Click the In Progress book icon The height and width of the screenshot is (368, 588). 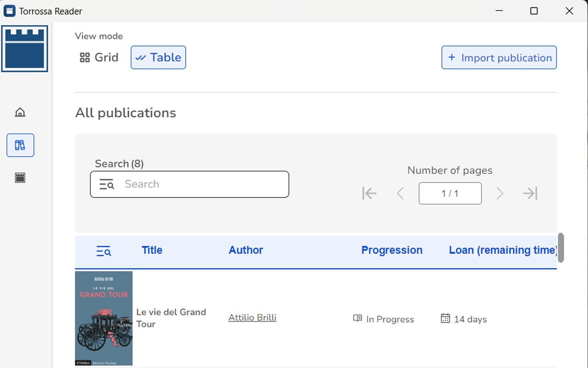point(357,318)
